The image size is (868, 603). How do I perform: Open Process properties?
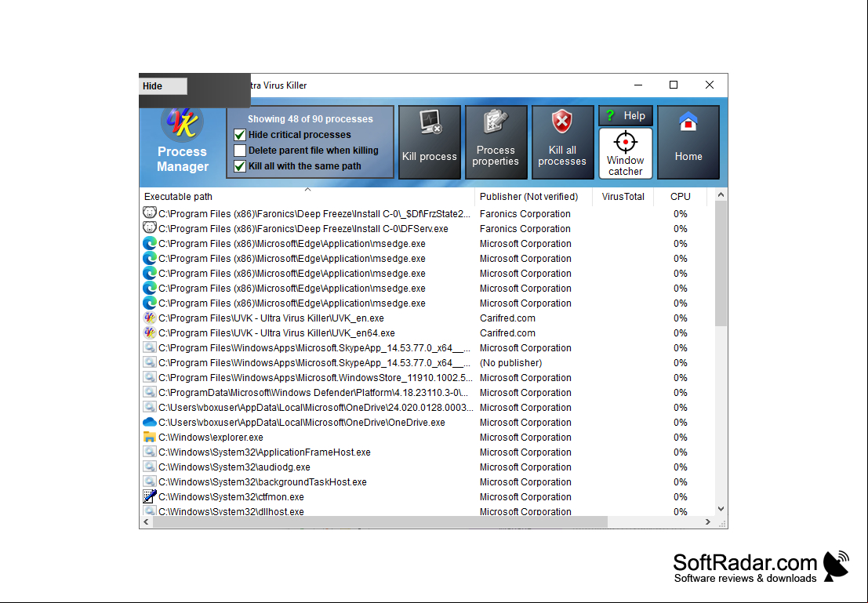(x=496, y=142)
